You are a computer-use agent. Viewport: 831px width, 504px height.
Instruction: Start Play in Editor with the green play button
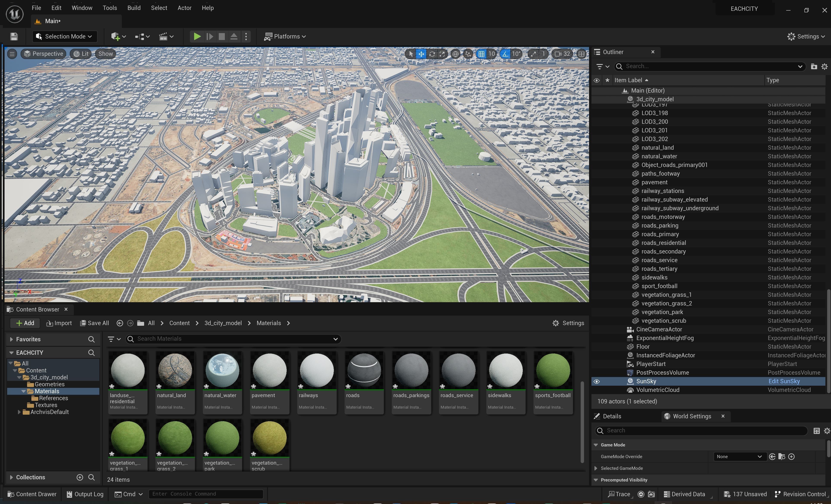[x=197, y=36]
